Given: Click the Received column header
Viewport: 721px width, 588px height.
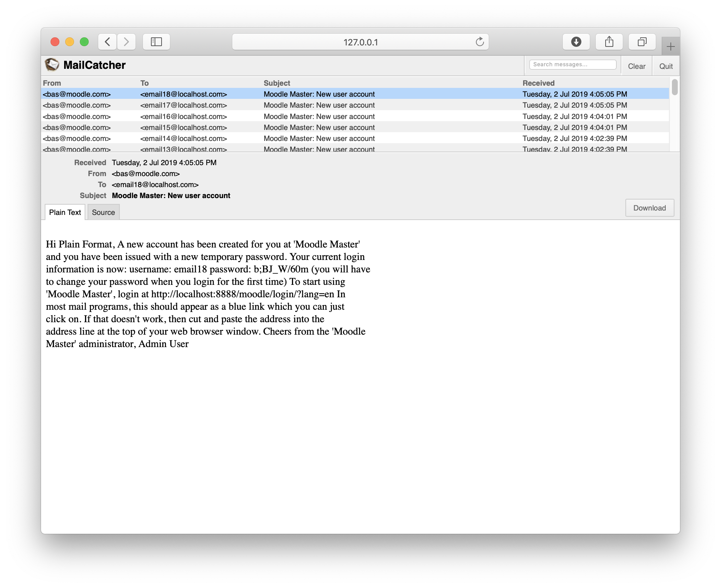Looking at the screenshot, I should 539,83.
